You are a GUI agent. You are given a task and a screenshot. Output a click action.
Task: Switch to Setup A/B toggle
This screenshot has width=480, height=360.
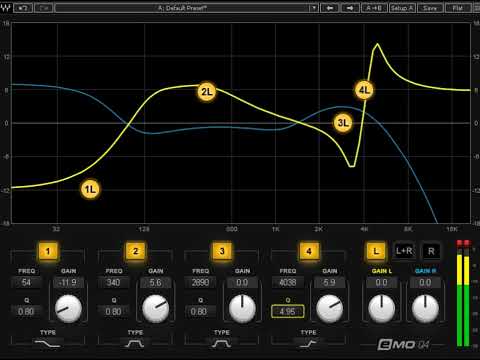point(402,8)
